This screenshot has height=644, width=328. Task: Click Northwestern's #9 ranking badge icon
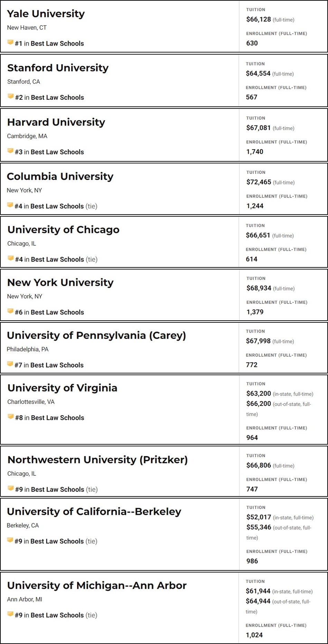(11, 489)
